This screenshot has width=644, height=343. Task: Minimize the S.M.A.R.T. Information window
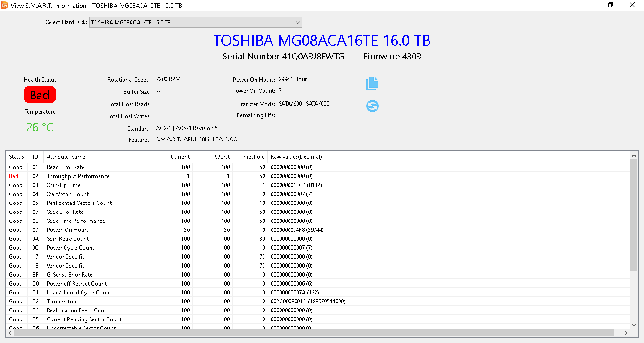pyautogui.click(x=589, y=5)
